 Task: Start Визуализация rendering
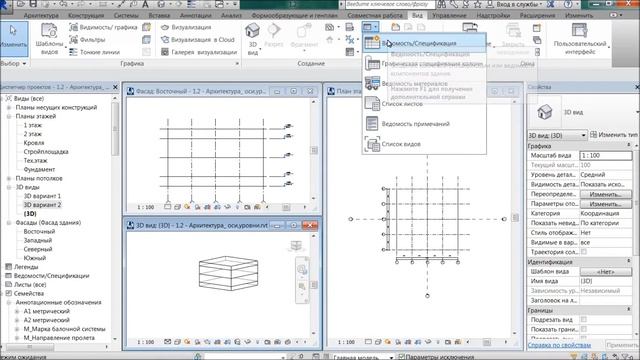186,27
